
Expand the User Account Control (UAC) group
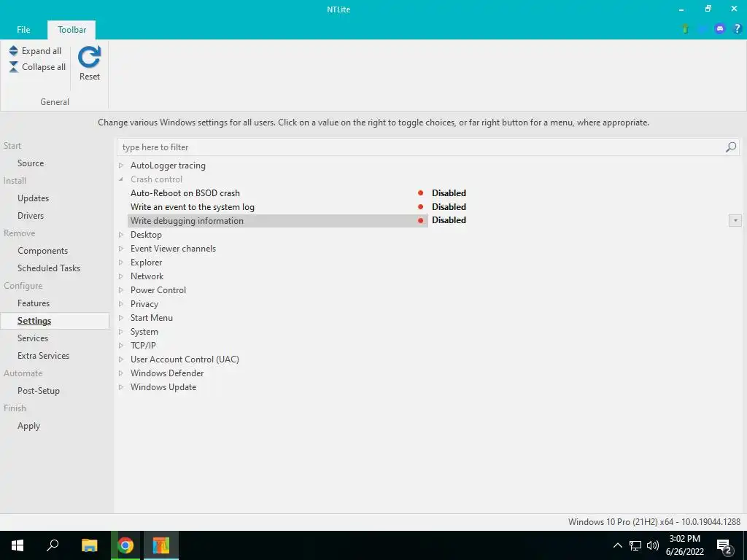tap(121, 359)
